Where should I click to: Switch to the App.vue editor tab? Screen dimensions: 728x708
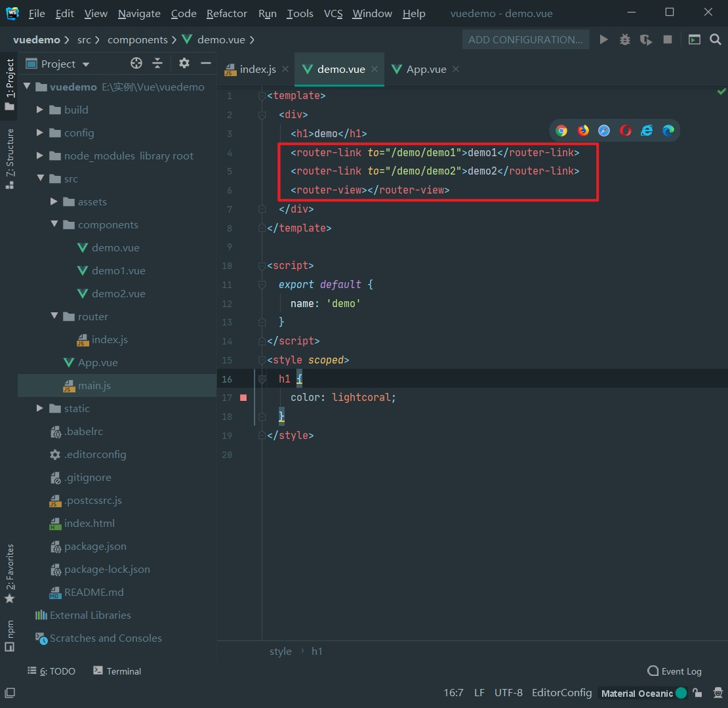426,69
